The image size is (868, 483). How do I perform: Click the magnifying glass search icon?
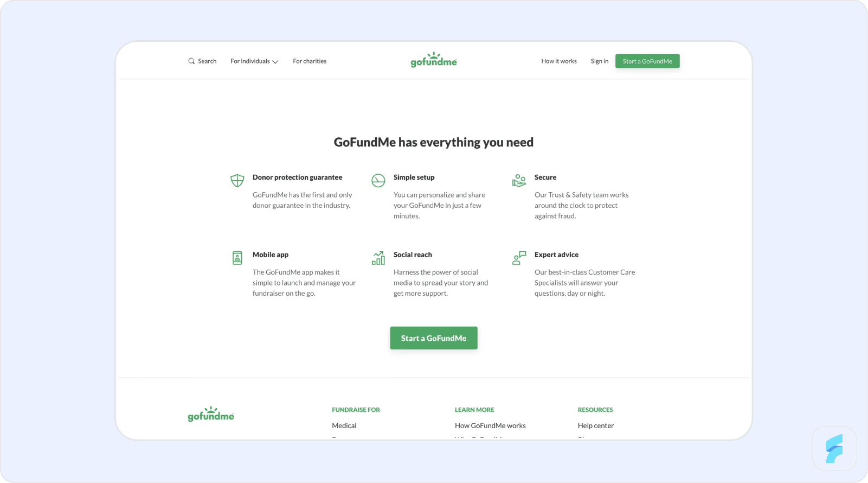(x=191, y=61)
